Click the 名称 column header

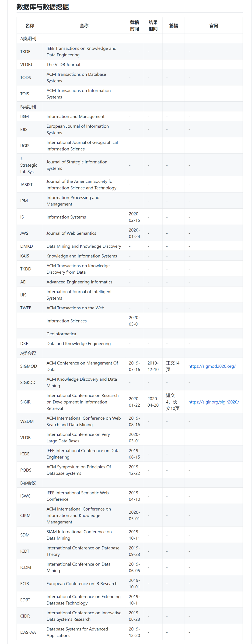pos(30,25)
